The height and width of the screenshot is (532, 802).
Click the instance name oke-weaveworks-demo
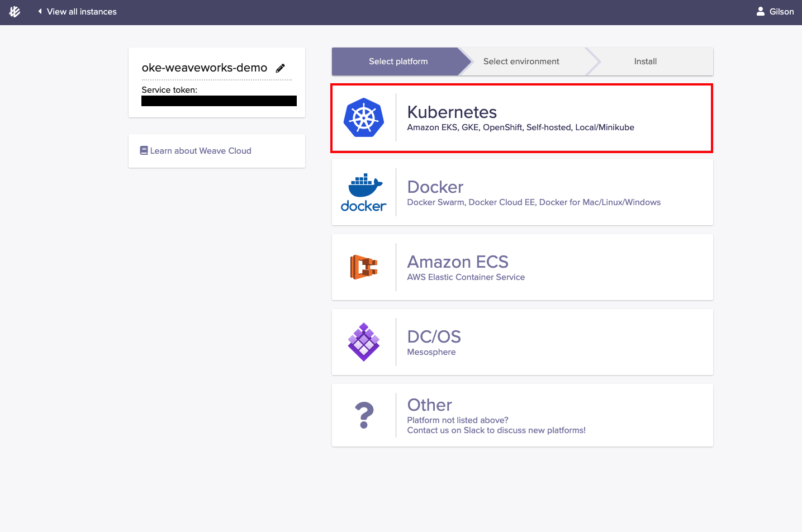pos(204,68)
